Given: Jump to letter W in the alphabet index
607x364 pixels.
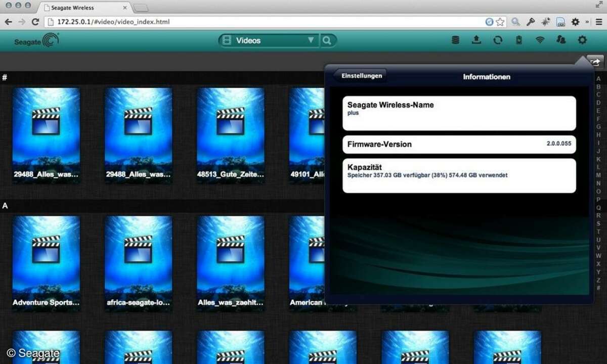Looking at the screenshot, I should click(598, 256).
